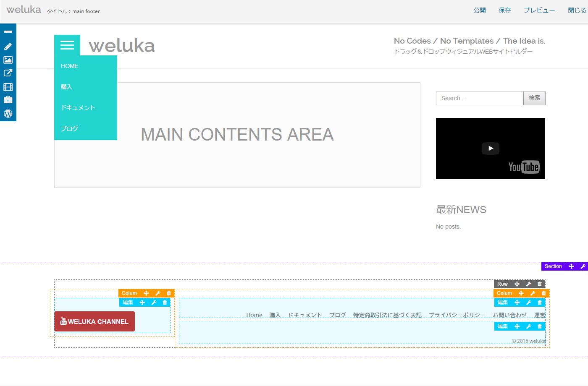The width and height of the screenshot is (588, 386).
Task: Open Row settings wrench icon
Action: (529, 284)
